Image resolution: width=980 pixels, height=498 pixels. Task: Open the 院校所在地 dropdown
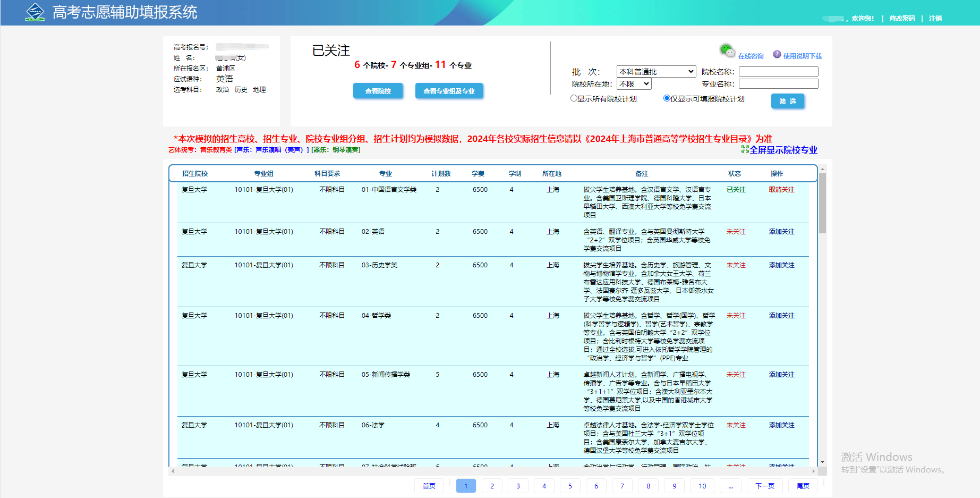tap(634, 83)
